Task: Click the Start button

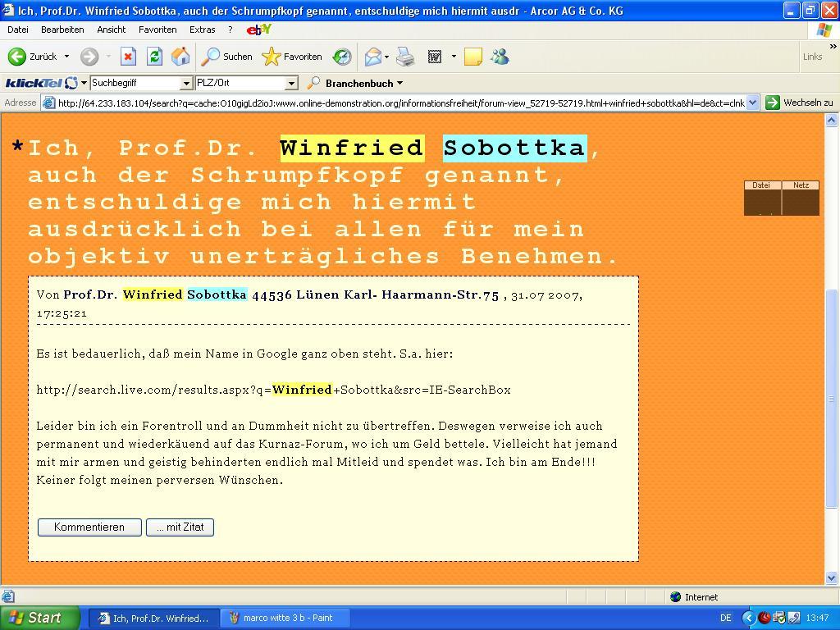Action: point(39,618)
